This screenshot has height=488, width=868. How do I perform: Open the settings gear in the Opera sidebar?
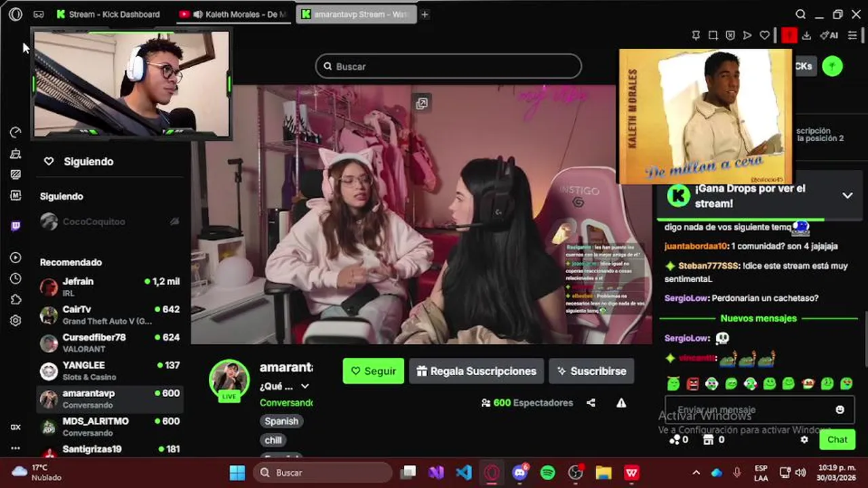16,321
